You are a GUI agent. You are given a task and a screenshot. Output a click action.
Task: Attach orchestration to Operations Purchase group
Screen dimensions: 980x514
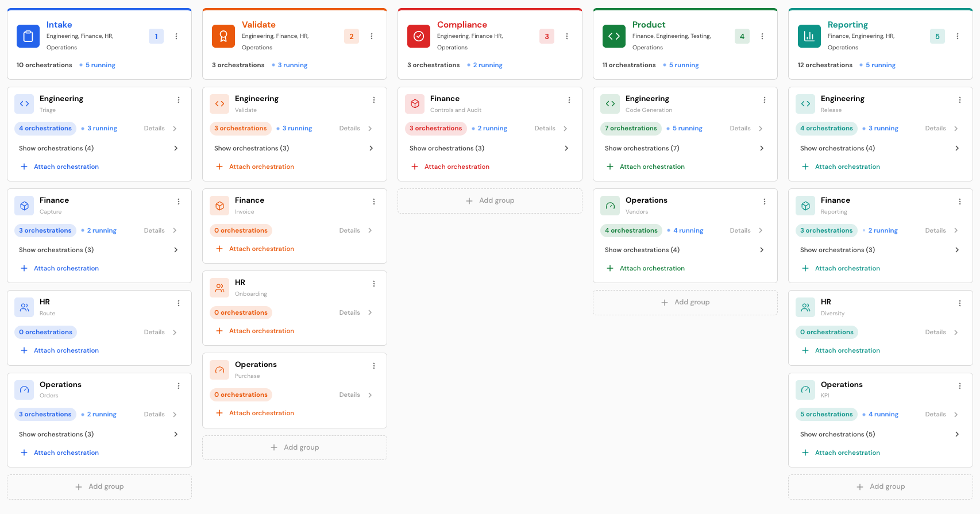pyautogui.click(x=256, y=413)
